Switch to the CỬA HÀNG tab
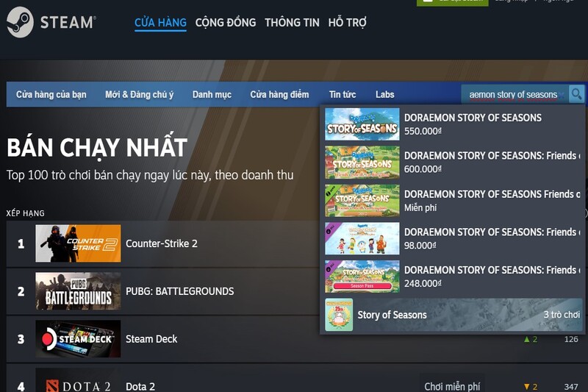This screenshot has width=588, height=392. pos(160,23)
